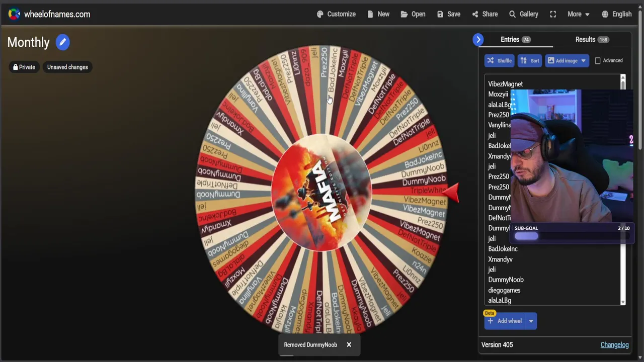Enter fullscreen mode icon
Image resolution: width=644 pixels, height=362 pixels.
[x=553, y=14]
